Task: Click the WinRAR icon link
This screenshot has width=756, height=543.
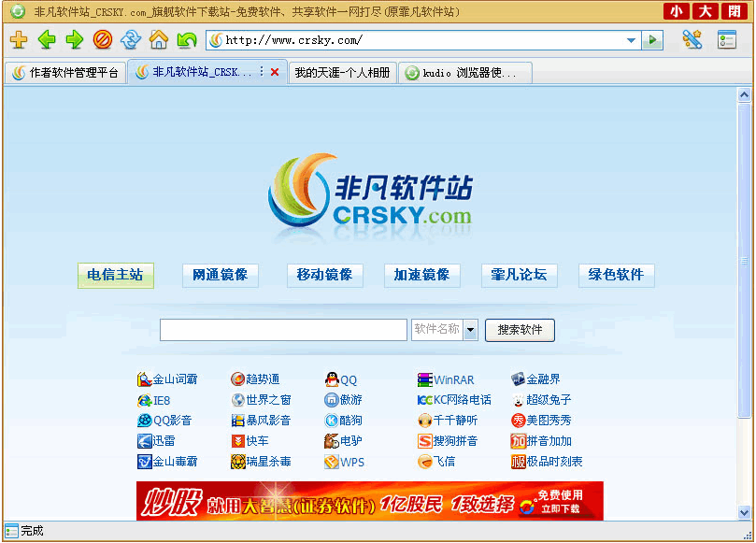Action: (446, 379)
